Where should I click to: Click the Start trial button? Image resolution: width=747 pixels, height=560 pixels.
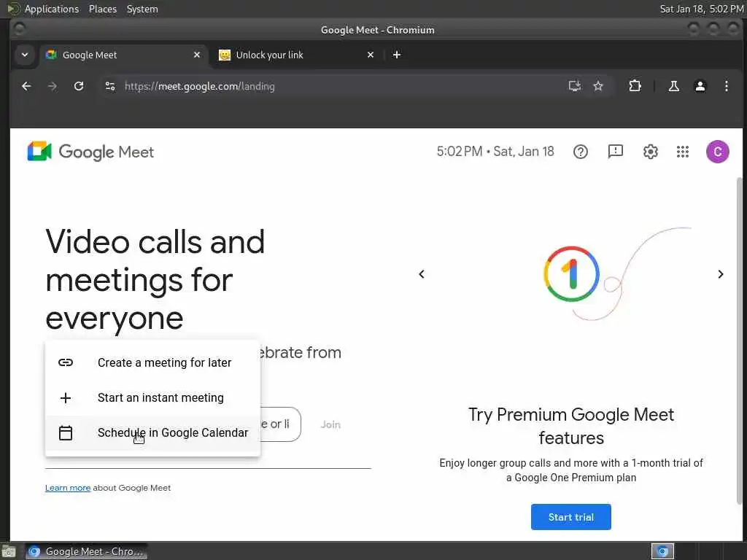pyautogui.click(x=570, y=517)
